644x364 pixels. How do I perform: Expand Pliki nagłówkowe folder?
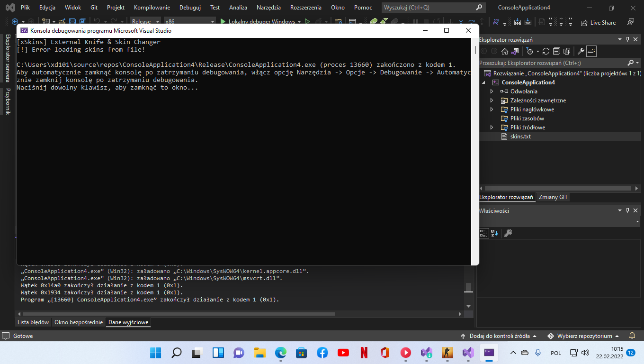tap(492, 109)
